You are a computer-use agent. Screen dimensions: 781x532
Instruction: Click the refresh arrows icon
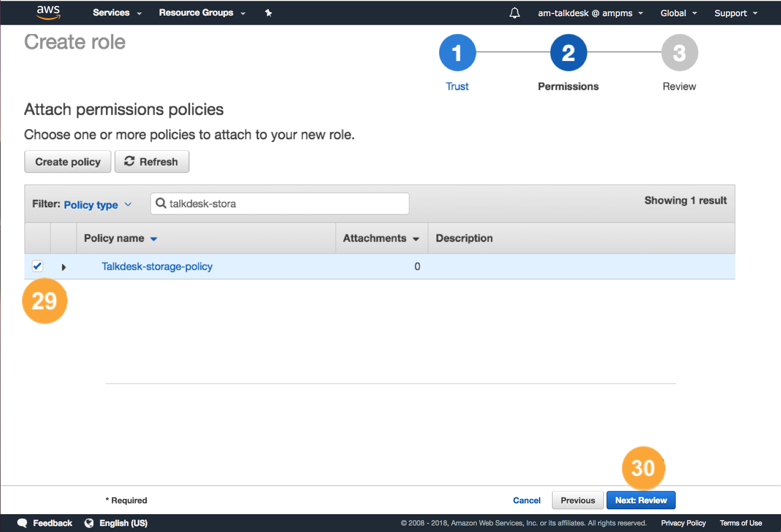point(129,161)
